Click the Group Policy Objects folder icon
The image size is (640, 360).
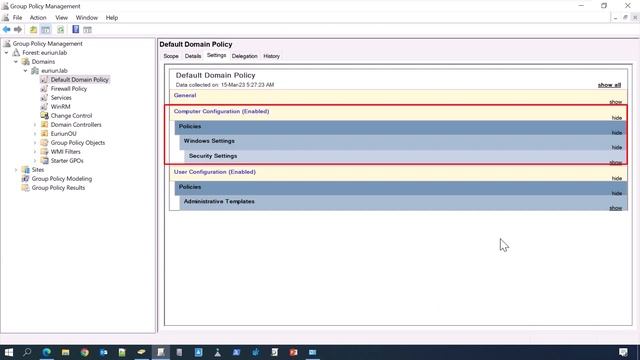click(x=44, y=142)
